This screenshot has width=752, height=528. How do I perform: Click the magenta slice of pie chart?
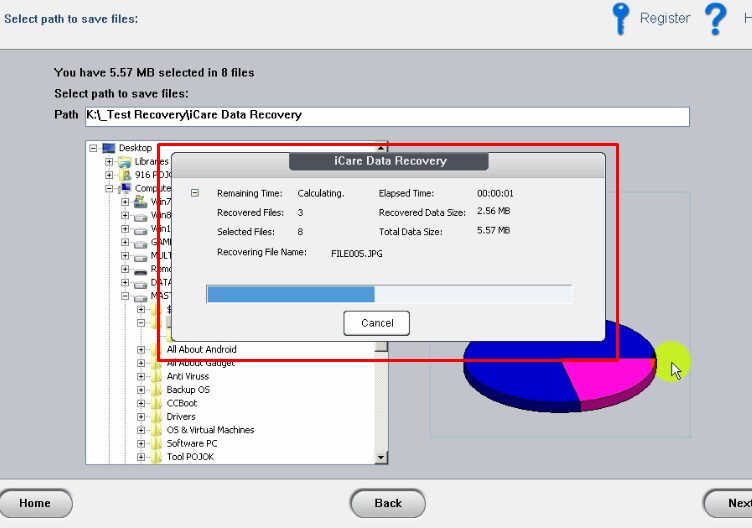click(x=609, y=379)
